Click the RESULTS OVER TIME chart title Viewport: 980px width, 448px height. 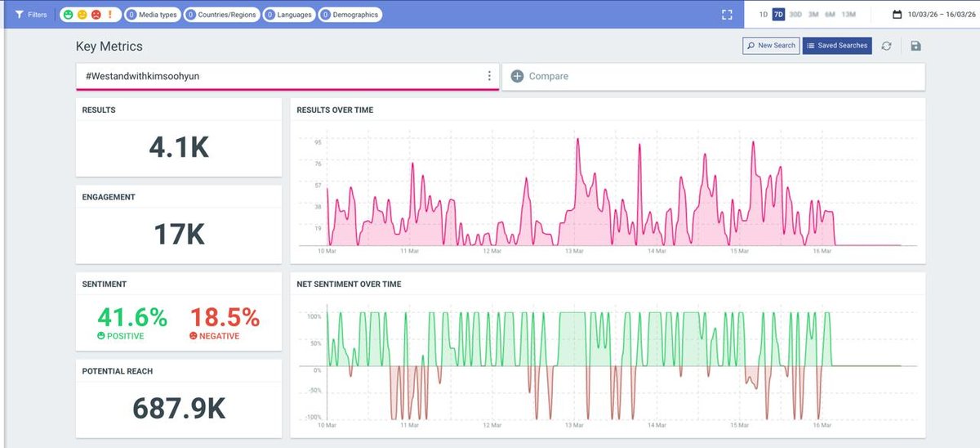click(335, 110)
